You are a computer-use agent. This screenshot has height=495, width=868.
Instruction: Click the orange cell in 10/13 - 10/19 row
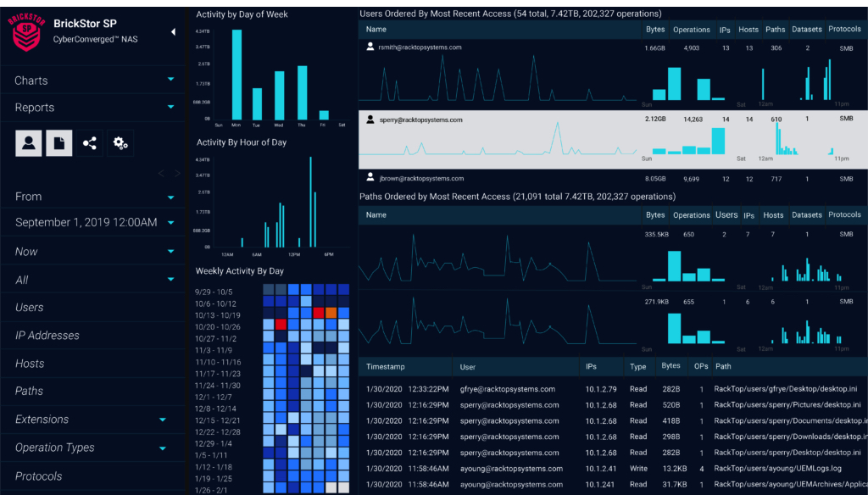click(331, 313)
